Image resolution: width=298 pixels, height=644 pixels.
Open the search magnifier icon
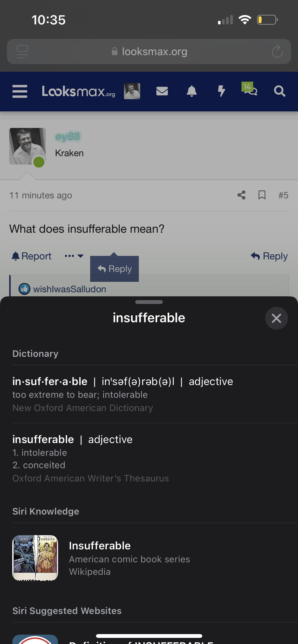click(279, 91)
